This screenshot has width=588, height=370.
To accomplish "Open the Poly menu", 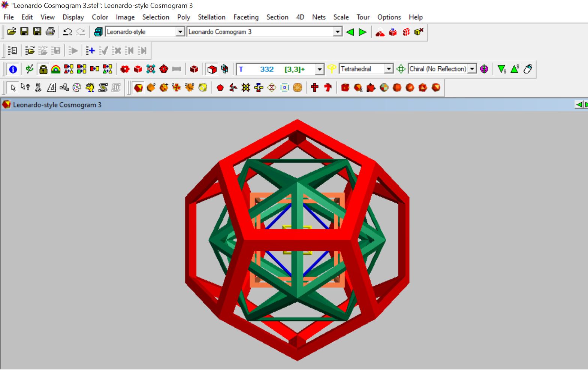I will click(x=184, y=17).
